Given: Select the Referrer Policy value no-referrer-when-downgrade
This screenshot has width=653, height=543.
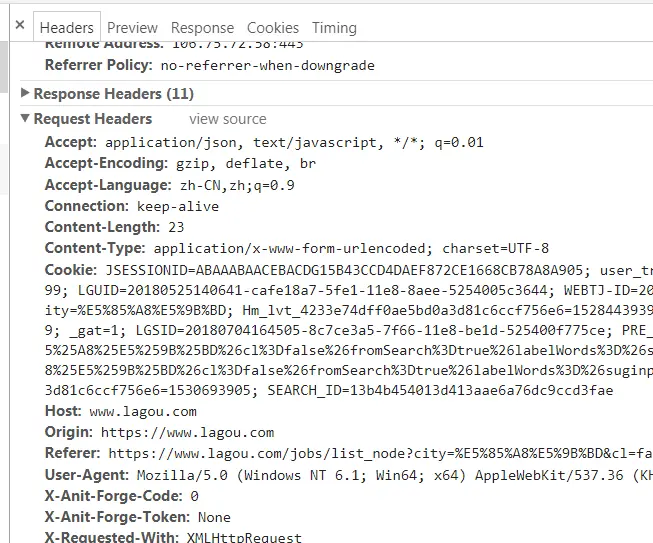Looking at the screenshot, I should point(267,66).
